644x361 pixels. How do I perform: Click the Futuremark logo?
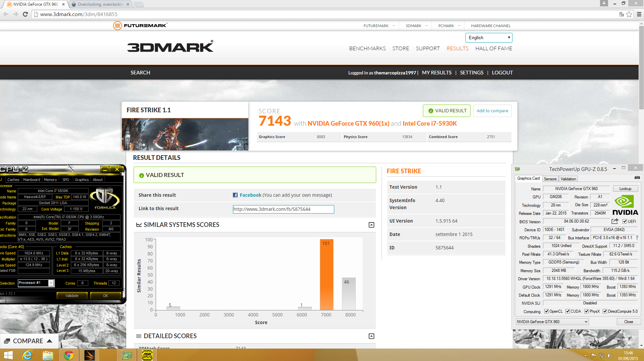point(140,25)
